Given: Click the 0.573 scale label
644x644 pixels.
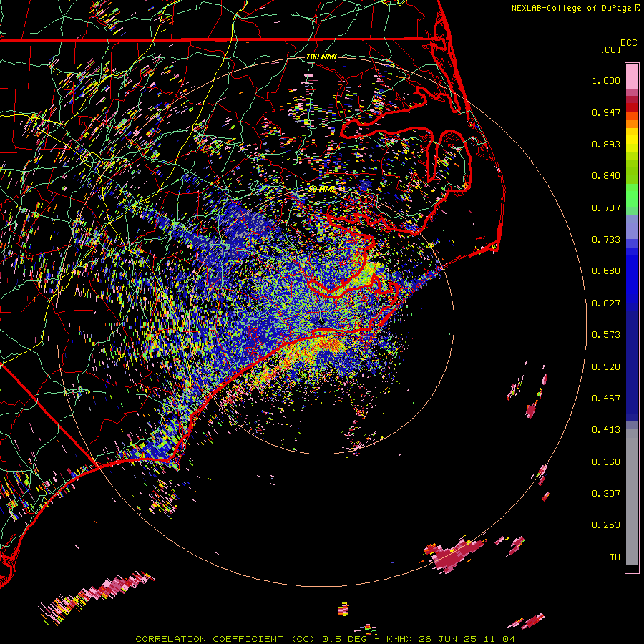Looking at the screenshot, I should pos(606,335).
